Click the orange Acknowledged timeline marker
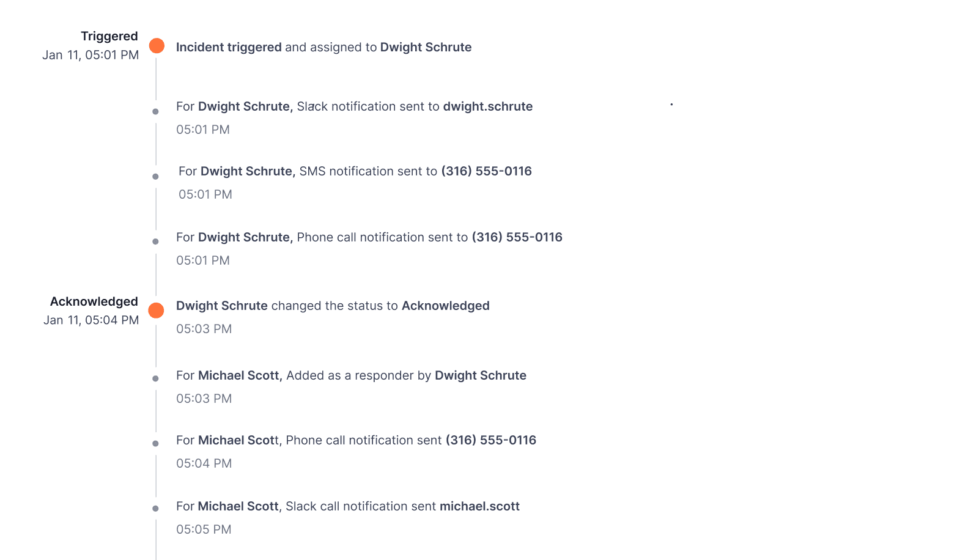The height and width of the screenshot is (560, 979). tap(157, 311)
